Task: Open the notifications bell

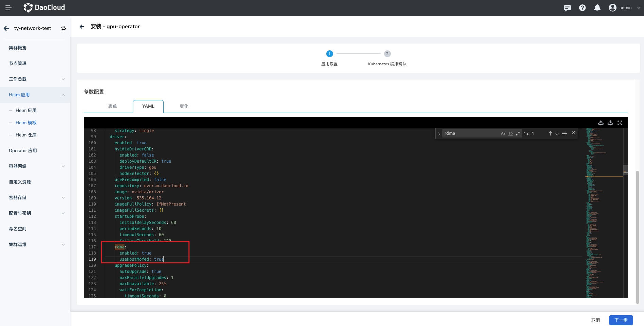Action: coord(597,7)
